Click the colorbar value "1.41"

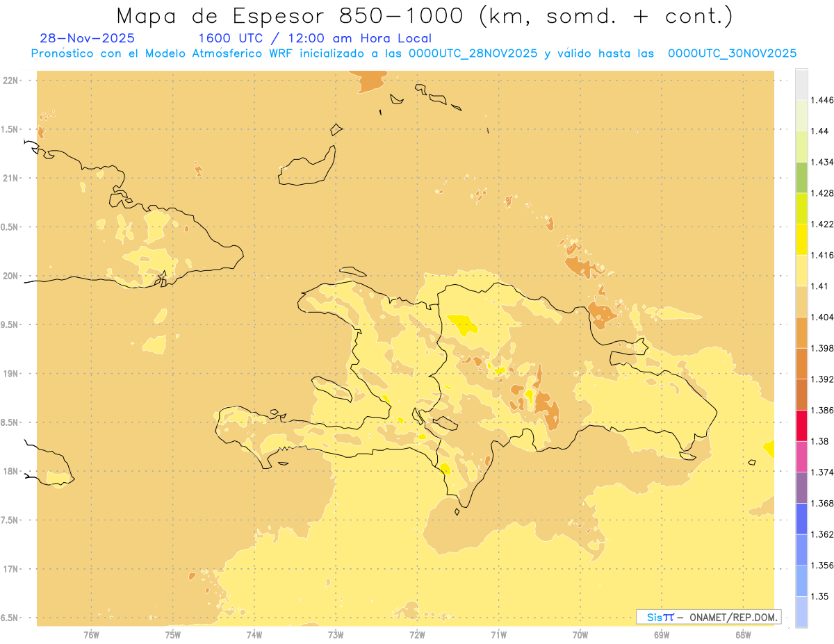point(820,286)
